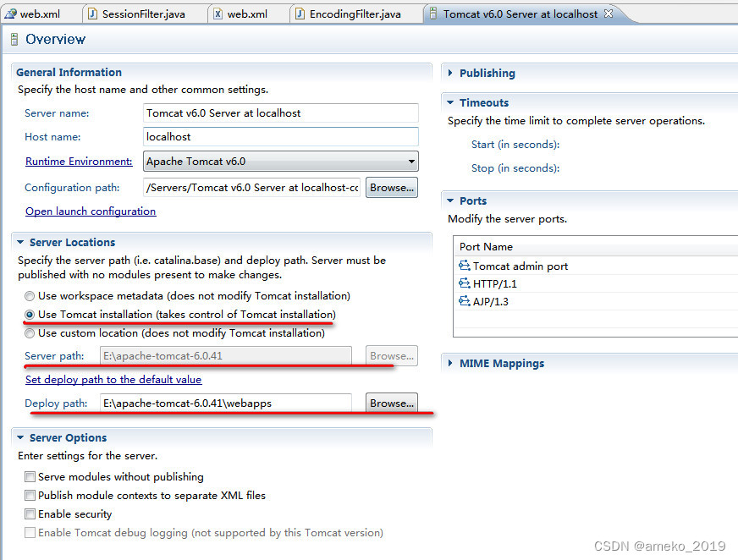This screenshot has height=560, width=738.
Task: Toggle the Enable security checkbox
Action: pos(30,513)
